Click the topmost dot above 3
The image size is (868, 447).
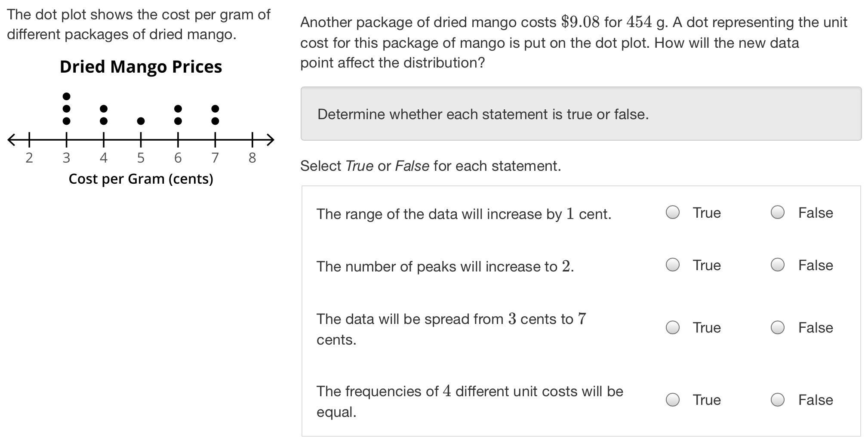pos(66,96)
